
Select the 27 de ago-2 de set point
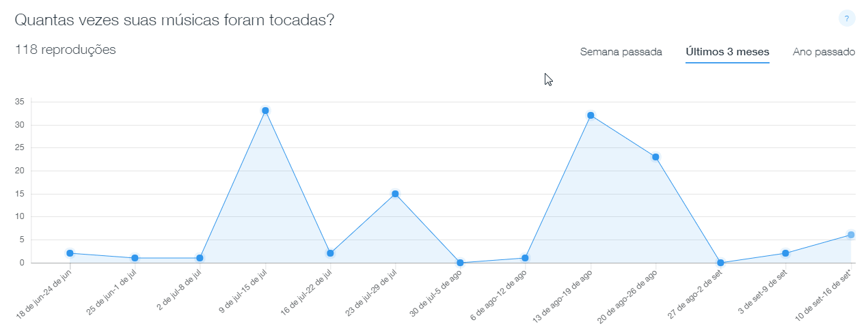coord(720,263)
